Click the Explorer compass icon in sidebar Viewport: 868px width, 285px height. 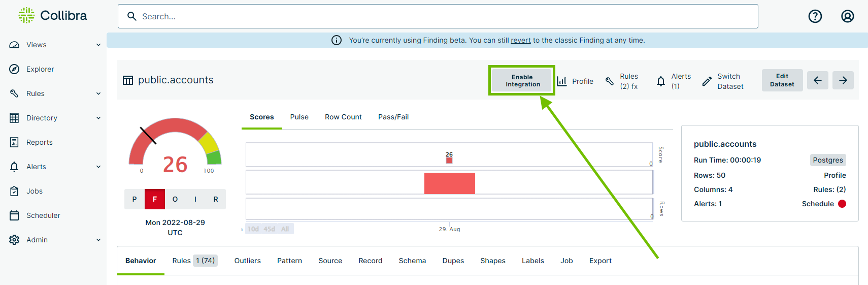click(14, 69)
